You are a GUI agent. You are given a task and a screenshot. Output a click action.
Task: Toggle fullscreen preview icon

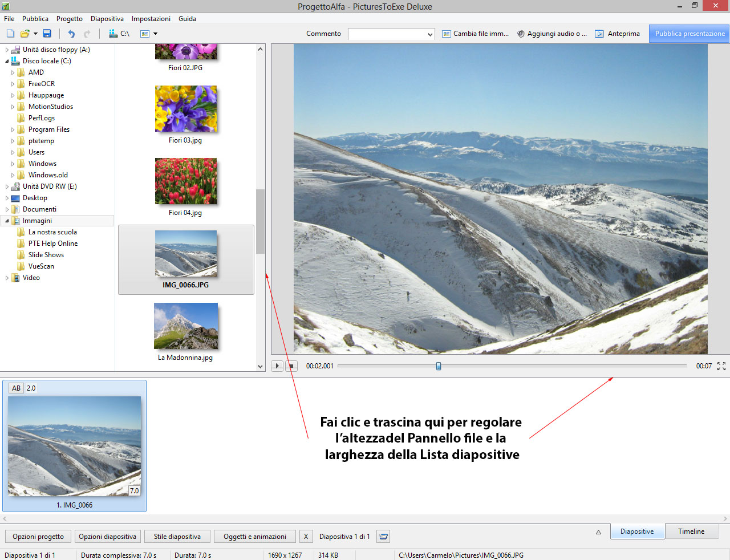pos(721,366)
